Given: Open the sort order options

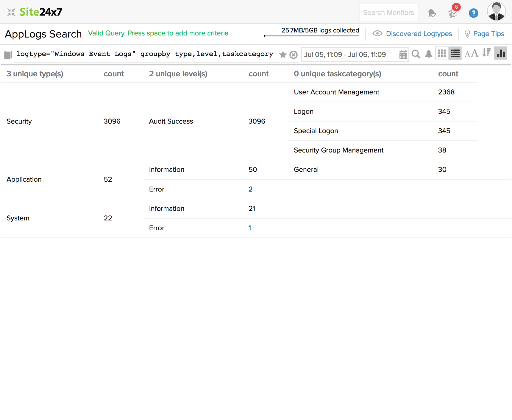Looking at the screenshot, I should click(x=486, y=53).
